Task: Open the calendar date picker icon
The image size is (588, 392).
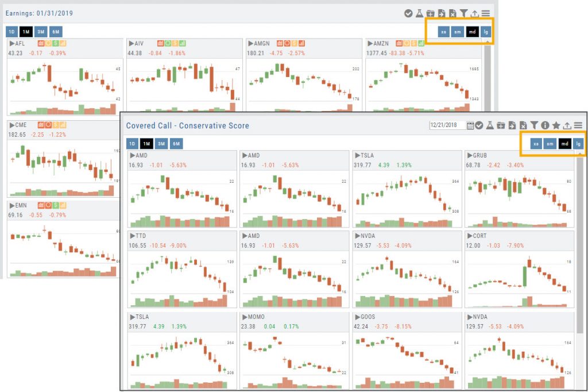Action: pyautogui.click(x=470, y=125)
